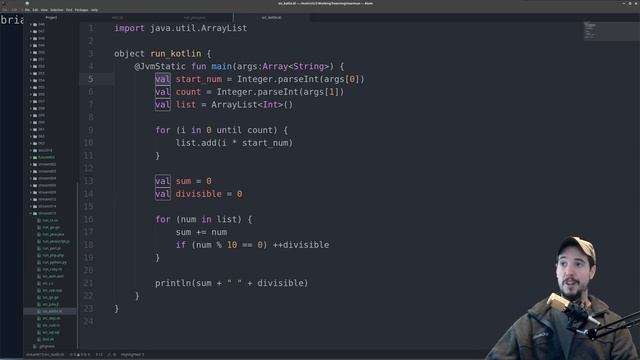Click line number 21 in the gutter
The width and height of the screenshot is (640, 360).
click(x=89, y=283)
